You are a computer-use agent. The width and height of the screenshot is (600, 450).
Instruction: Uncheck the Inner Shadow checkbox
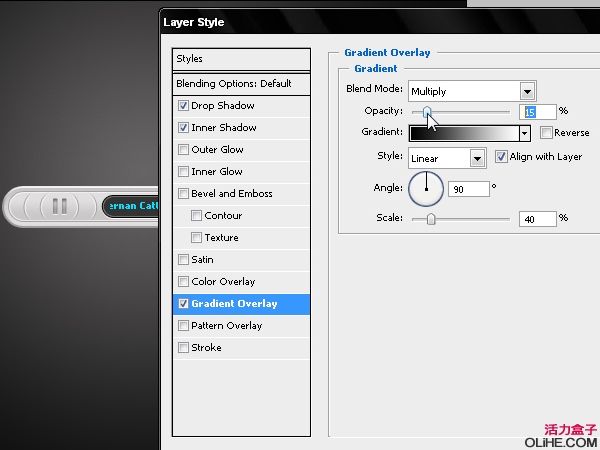[x=183, y=127]
